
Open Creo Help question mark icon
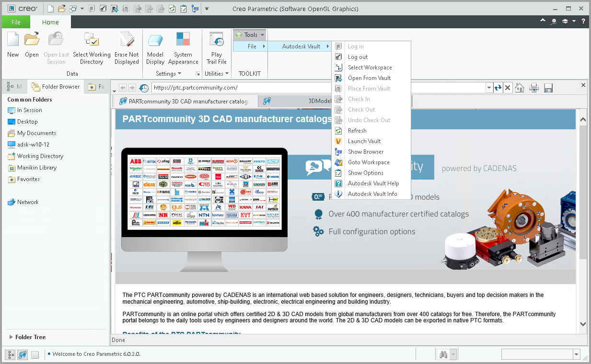tap(583, 22)
